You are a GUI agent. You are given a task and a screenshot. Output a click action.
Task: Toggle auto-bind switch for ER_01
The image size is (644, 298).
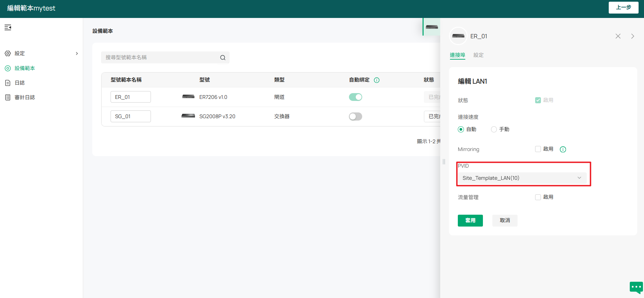point(355,97)
